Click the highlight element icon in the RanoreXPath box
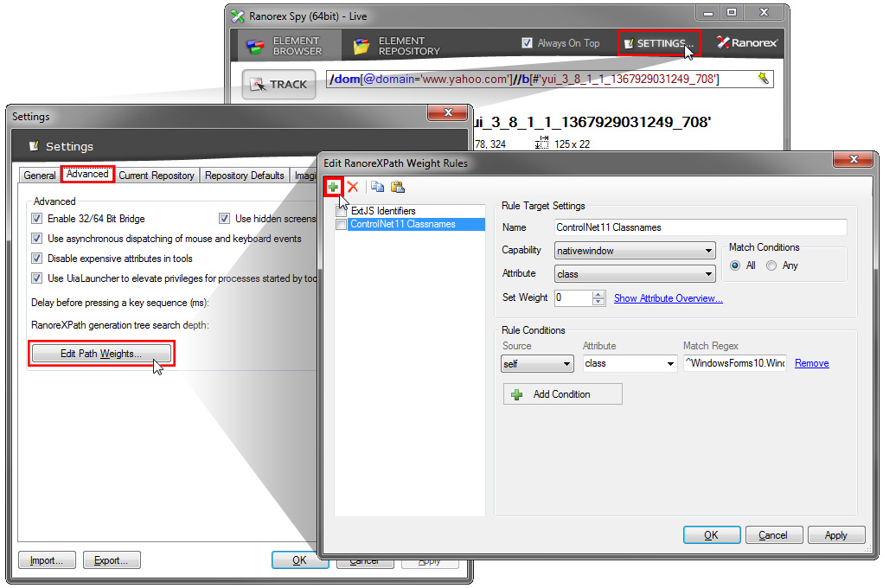The height and width of the screenshot is (588, 883). coord(763,79)
